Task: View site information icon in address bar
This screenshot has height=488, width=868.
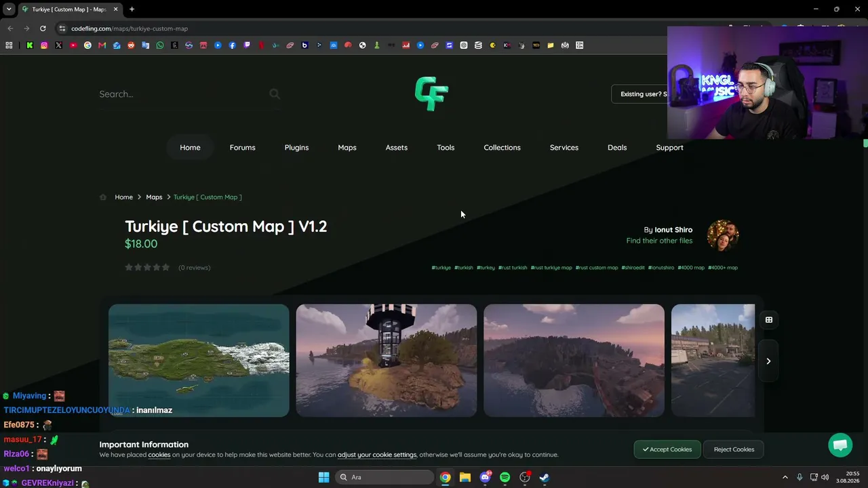Action: [62, 28]
